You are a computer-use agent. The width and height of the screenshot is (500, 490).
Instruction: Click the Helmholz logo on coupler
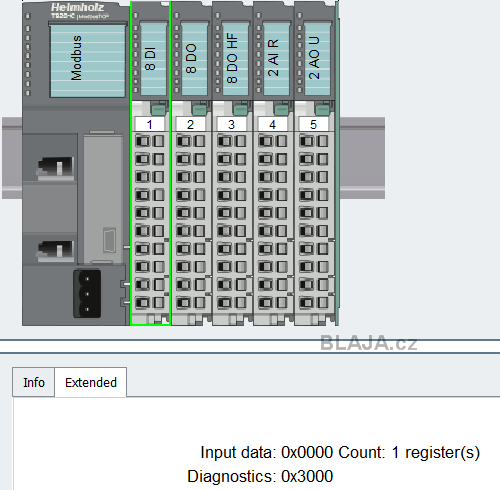(77, 7)
